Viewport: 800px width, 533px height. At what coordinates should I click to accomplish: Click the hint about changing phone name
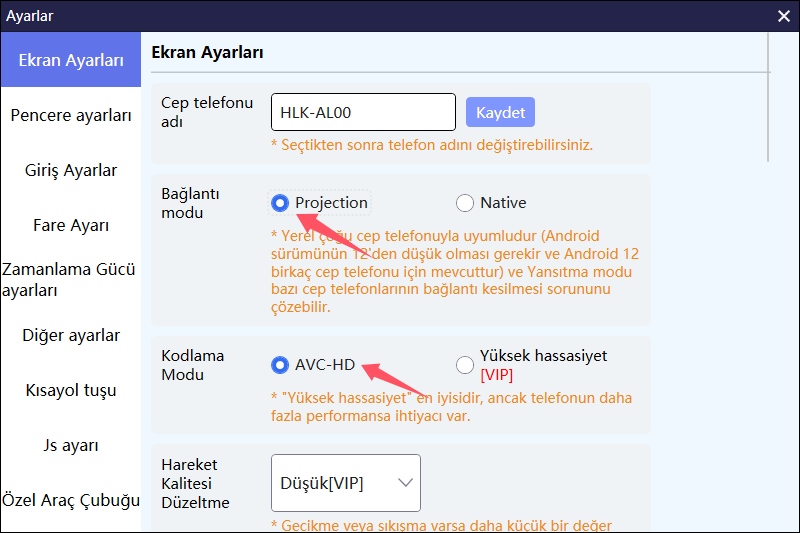coord(432,145)
